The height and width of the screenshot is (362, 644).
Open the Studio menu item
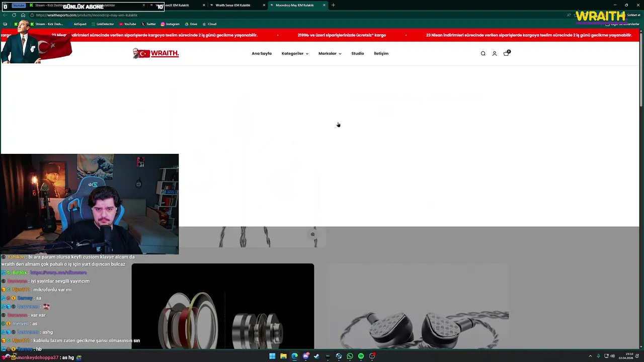point(358,53)
